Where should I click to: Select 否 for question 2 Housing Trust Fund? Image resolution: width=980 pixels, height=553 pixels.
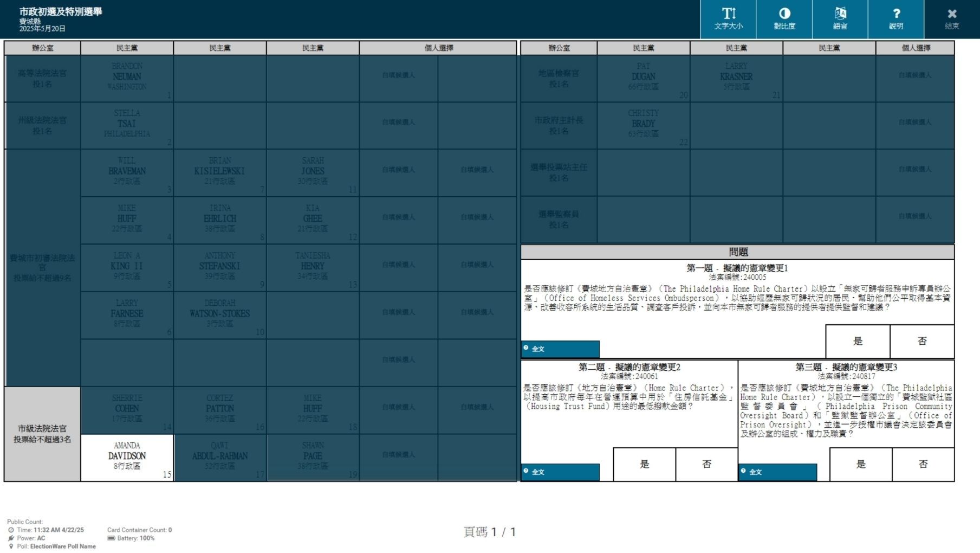tap(706, 464)
